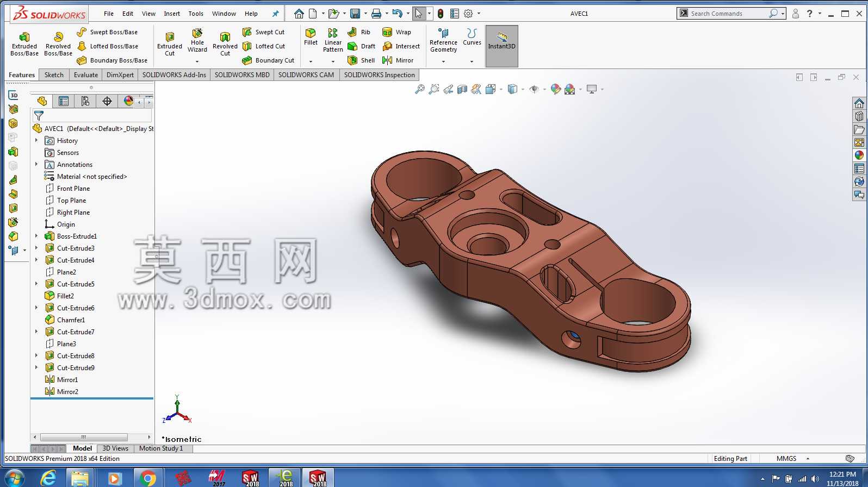Open the Reference Geometry tool

pyautogui.click(x=443, y=40)
